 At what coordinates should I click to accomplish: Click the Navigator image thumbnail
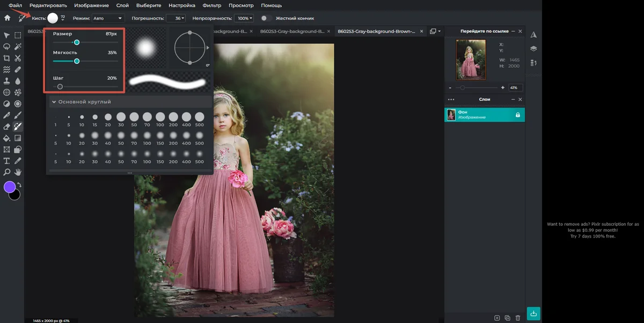point(471,60)
